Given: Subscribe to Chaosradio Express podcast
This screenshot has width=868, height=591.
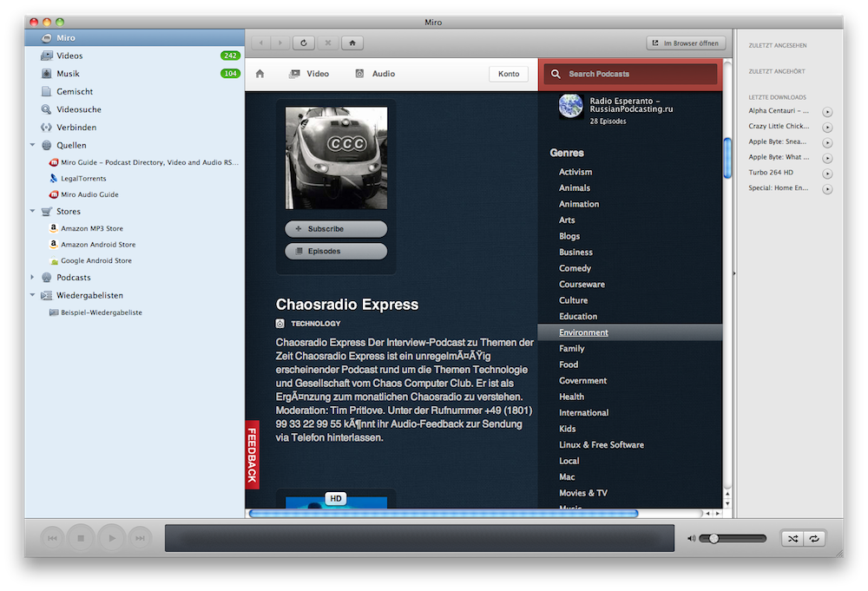Looking at the screenshot, I should pyautogui.click(x=336, y=229).
